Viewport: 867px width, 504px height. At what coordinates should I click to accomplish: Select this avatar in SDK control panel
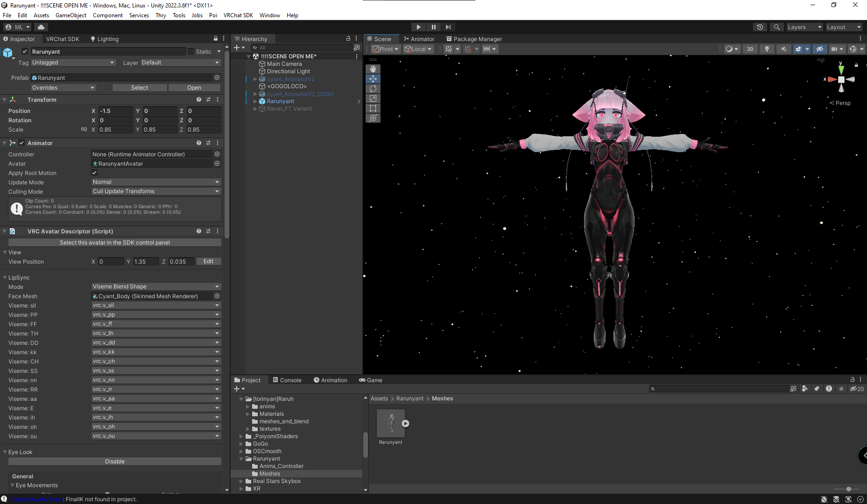(115, 243)
